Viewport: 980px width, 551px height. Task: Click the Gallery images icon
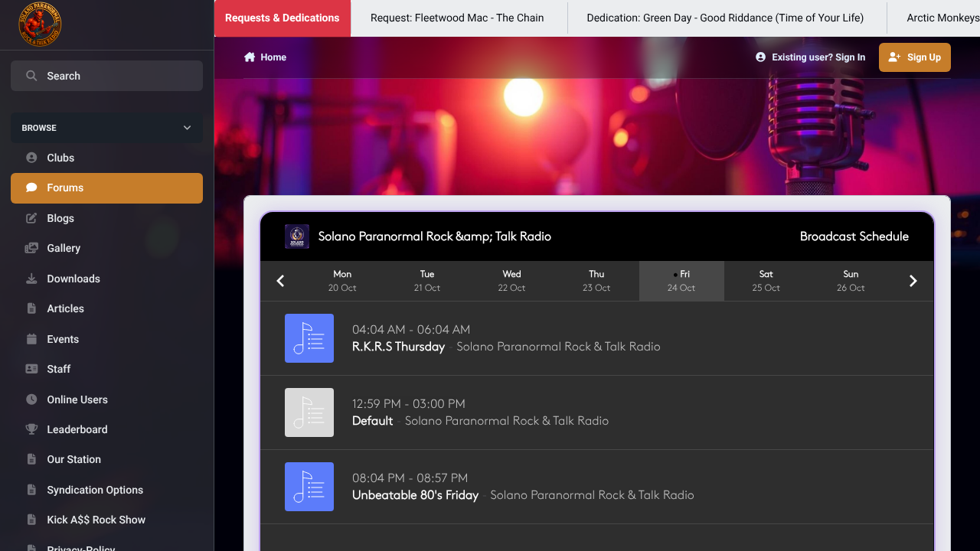(x=31, y=248)
